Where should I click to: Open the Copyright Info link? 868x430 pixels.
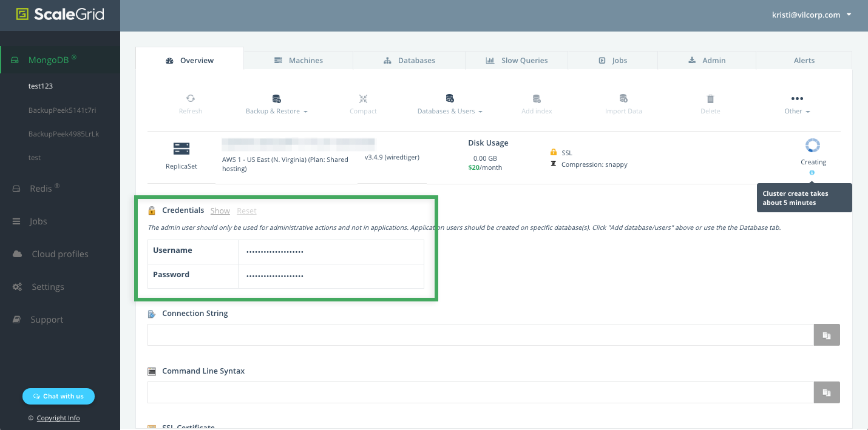click(58, 418)
